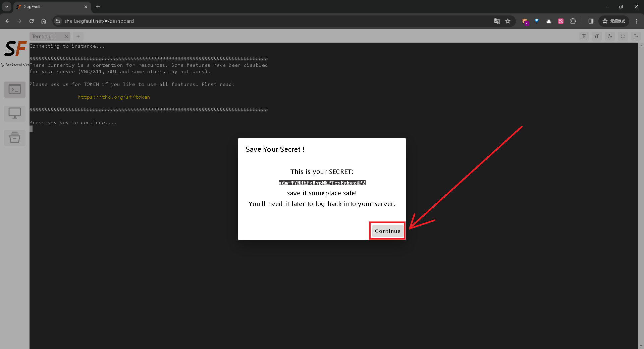Click the 'Press any key to continue' line
The height and width of the screenshot is (349, 644).
[x=73, y=122]
